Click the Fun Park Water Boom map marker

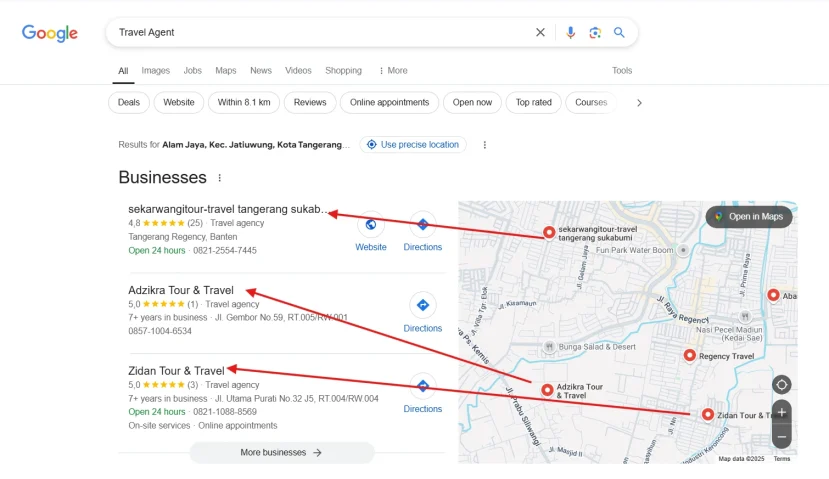[x=683, y=250]
